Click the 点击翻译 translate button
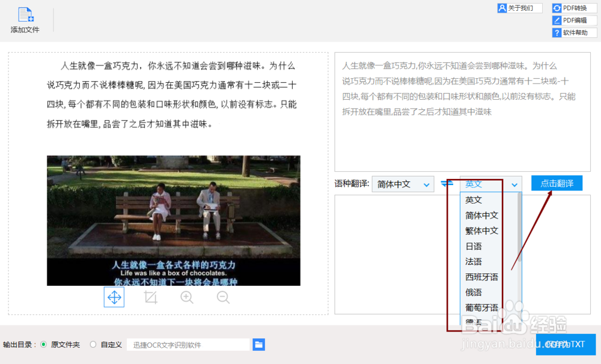Screen dimensions: 601x364 tap(557, 183)
